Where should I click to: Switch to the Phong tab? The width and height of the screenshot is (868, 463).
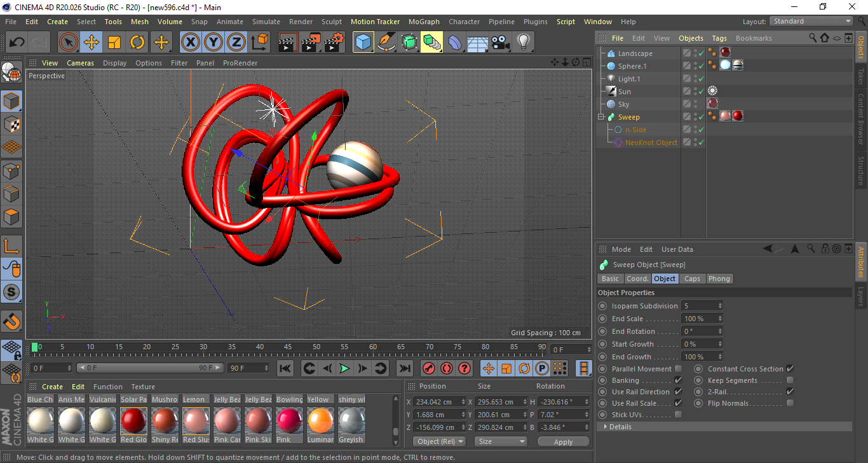coord(719,279)
